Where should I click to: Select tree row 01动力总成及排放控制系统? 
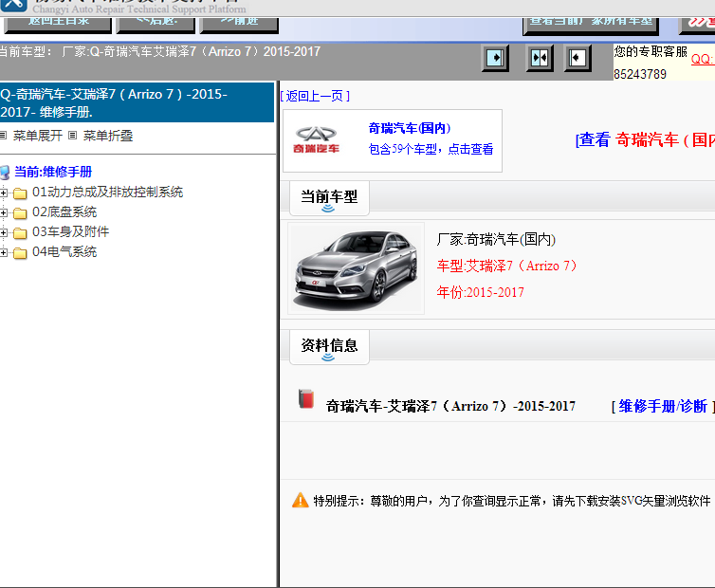coord(107,192)
